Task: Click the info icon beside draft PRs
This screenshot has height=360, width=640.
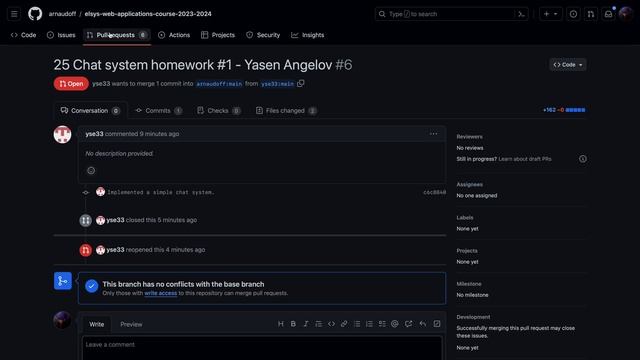Action: (x=583, y=159)
